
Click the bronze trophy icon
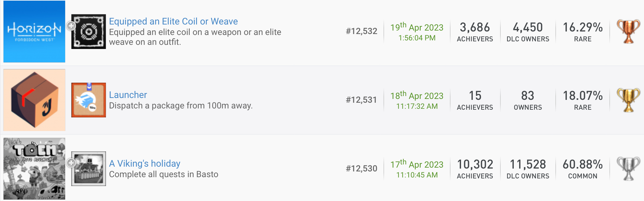pyautogui.click(x=628, y=31)
